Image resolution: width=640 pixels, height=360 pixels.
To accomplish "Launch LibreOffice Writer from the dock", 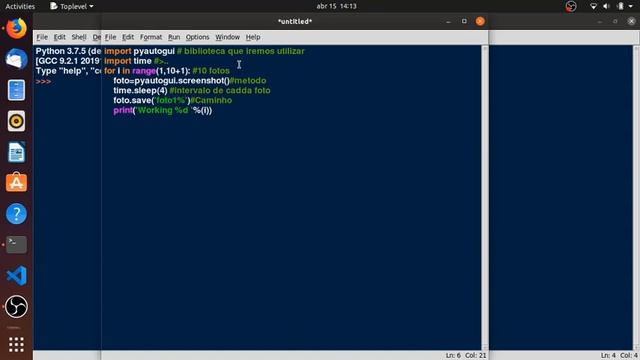I will pyautogui.click(x=16, y=152).
